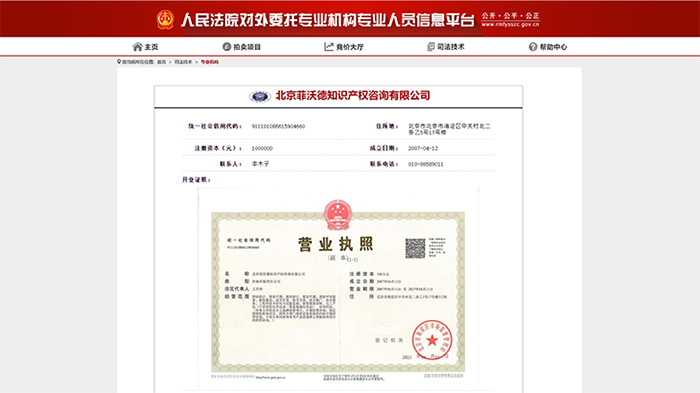Click the 成立日期 label
The height and width of the screenshot is (393, 700).
[384, 148]
